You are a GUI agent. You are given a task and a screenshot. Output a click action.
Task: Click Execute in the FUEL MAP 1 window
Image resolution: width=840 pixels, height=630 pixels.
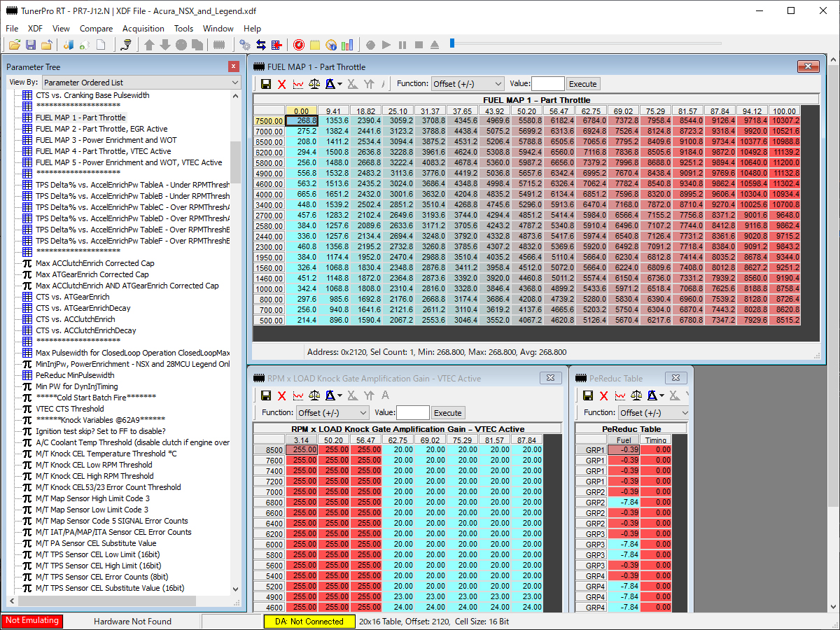tap(582, 84)
